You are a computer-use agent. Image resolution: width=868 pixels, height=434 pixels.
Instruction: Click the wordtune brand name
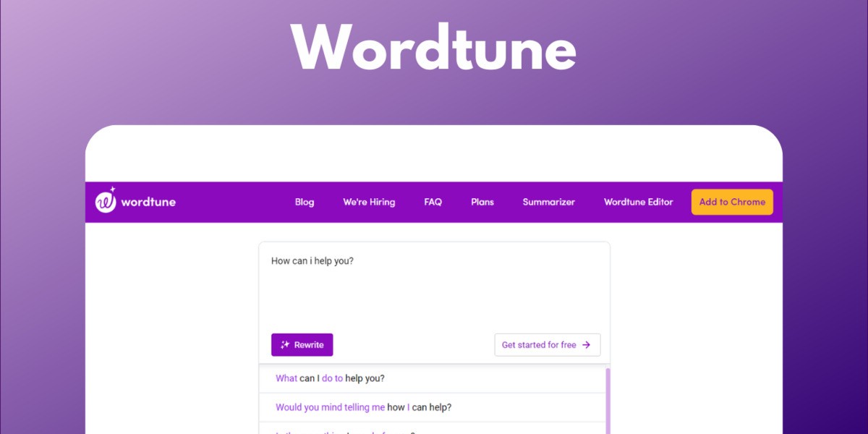pos(148,202)
